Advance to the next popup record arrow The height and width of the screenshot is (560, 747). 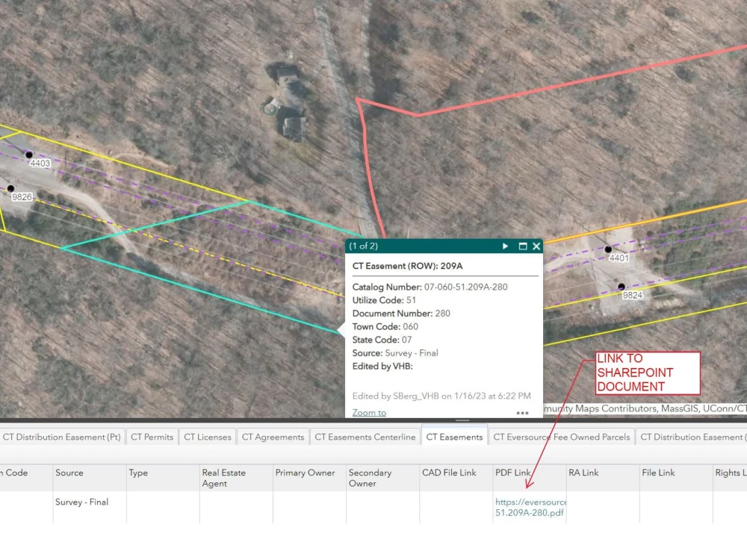[x=505, y=246]
